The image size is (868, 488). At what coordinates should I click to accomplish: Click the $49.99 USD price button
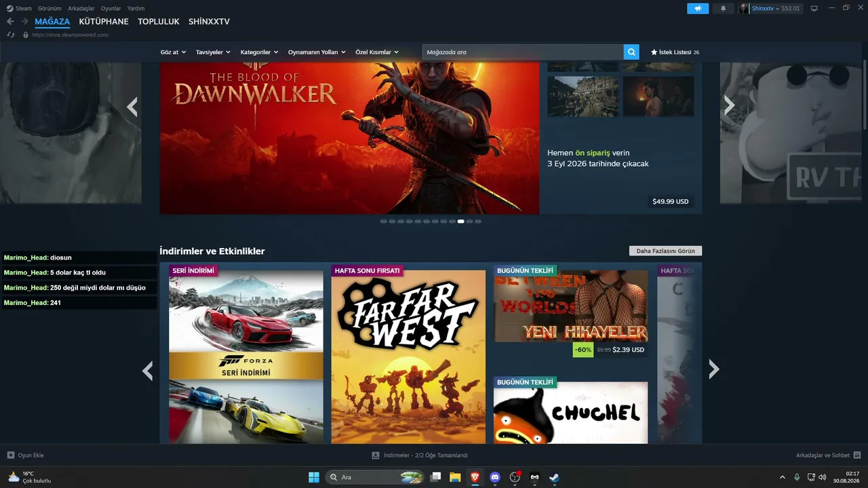(670, 201)
